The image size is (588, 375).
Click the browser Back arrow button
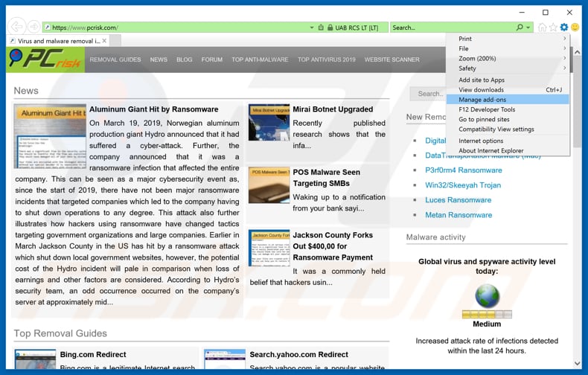click(x=16, y=27)
